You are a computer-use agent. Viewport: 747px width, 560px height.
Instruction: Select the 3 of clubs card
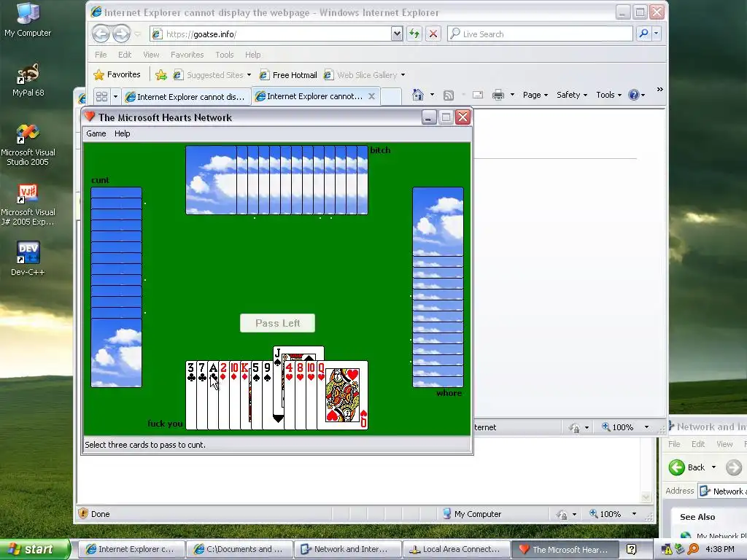click(x=190, y=395)
